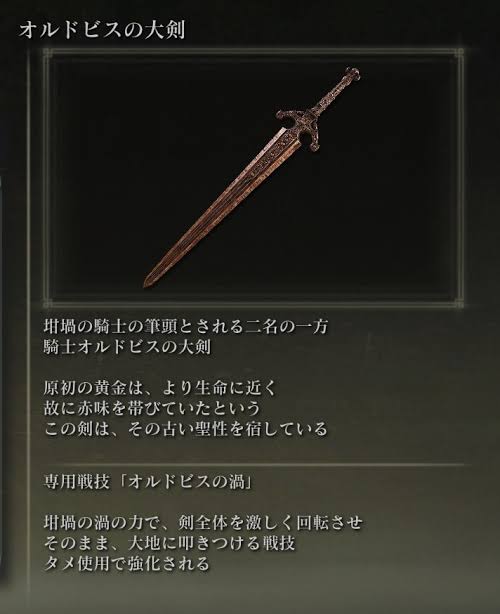Image resolution: width=500 pixels, height=614 pixels.
Task: Click the text 故に赤味を帯びていたという
Action: (152, 408)
